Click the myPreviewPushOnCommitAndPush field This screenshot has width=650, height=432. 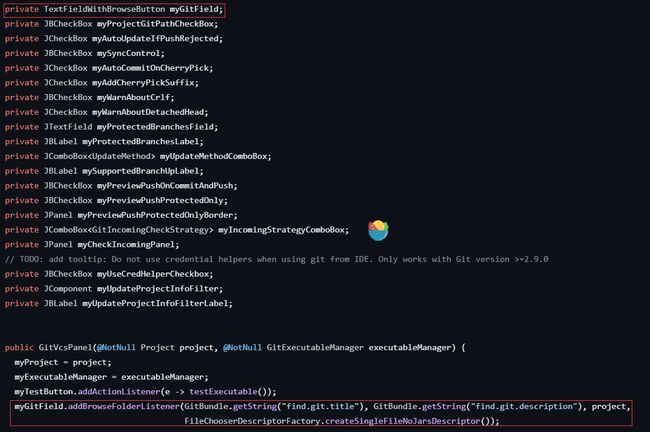(165, 186)
